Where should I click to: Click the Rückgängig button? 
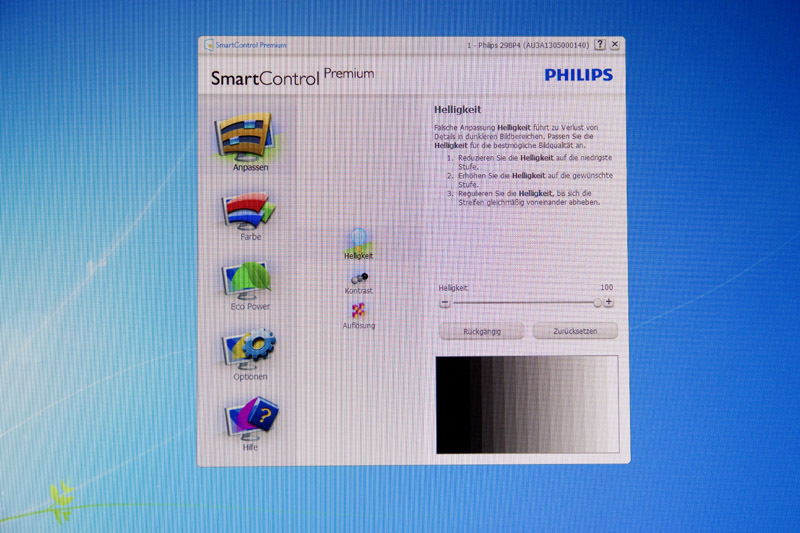(482, 332)
